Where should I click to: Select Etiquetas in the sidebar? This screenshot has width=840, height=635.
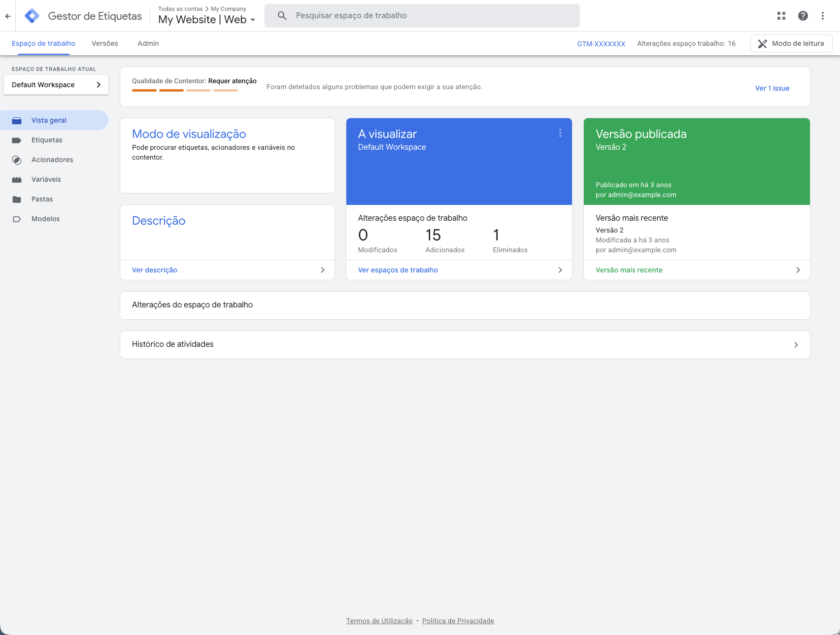[x=54, y=140]
